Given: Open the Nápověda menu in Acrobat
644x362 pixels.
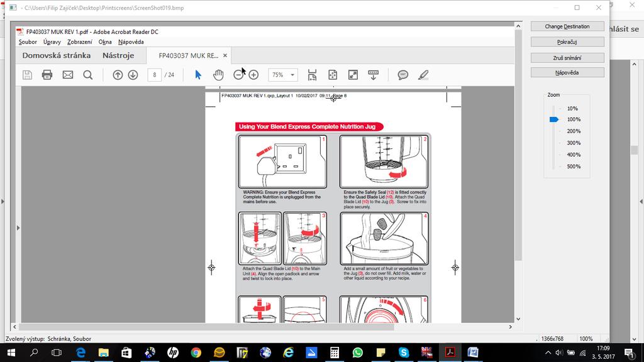Looking at the screenshot, I should [131, 42].
